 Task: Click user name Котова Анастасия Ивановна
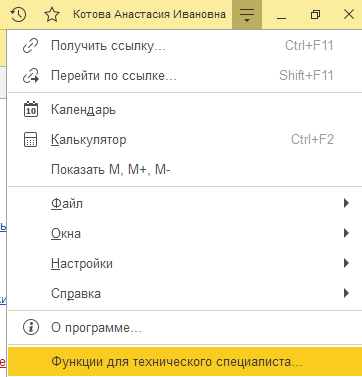click(149, 14)
